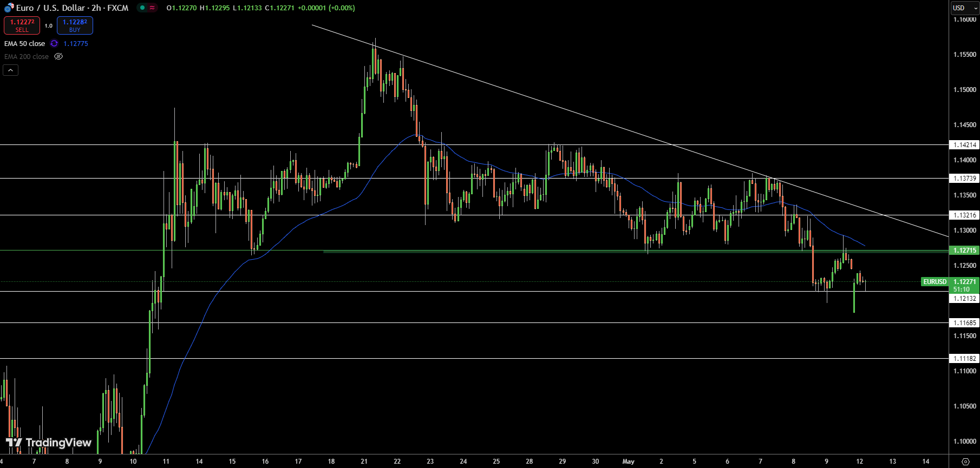This screenshot has width=980, height=468.
Task: Show EMA 200 using crossed-eye icon
Action: tap(58, 57)
